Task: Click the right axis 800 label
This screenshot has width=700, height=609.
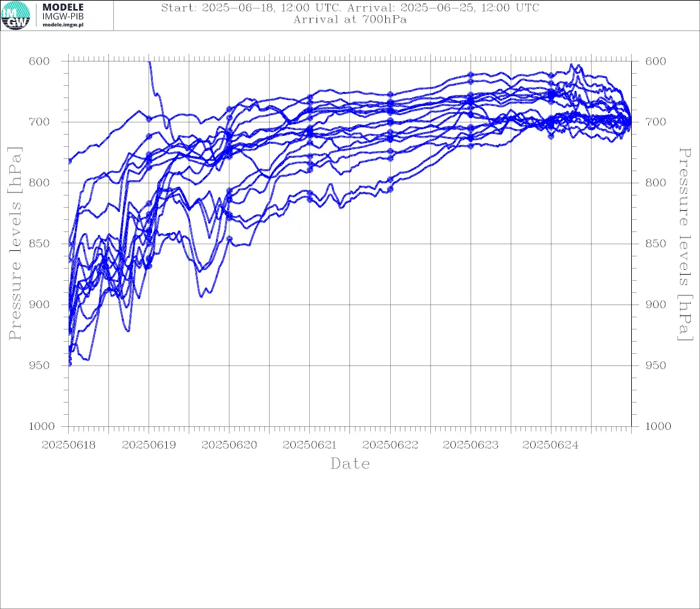Action: 656,183
